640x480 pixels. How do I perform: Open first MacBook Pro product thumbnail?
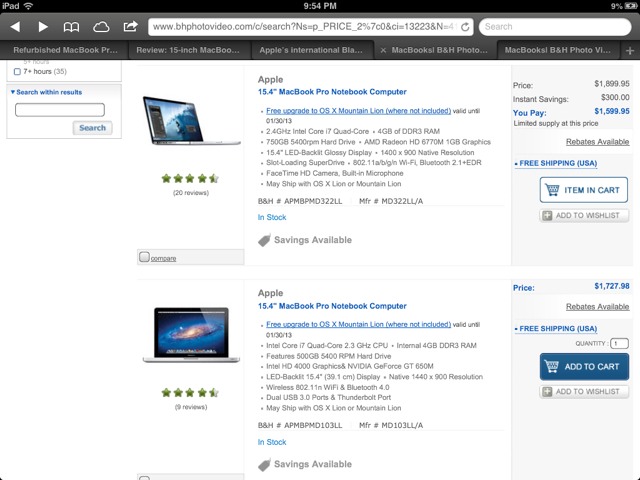tap(191, 120)
